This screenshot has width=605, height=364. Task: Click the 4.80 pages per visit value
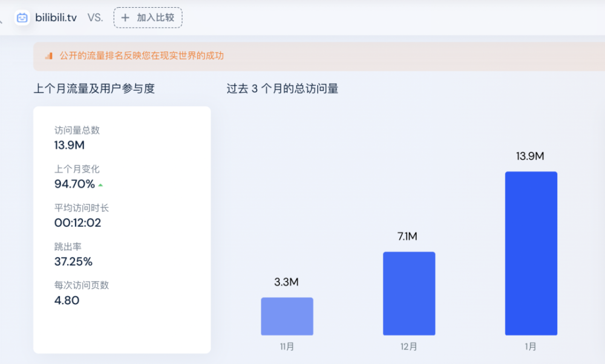tap(67, 301)
